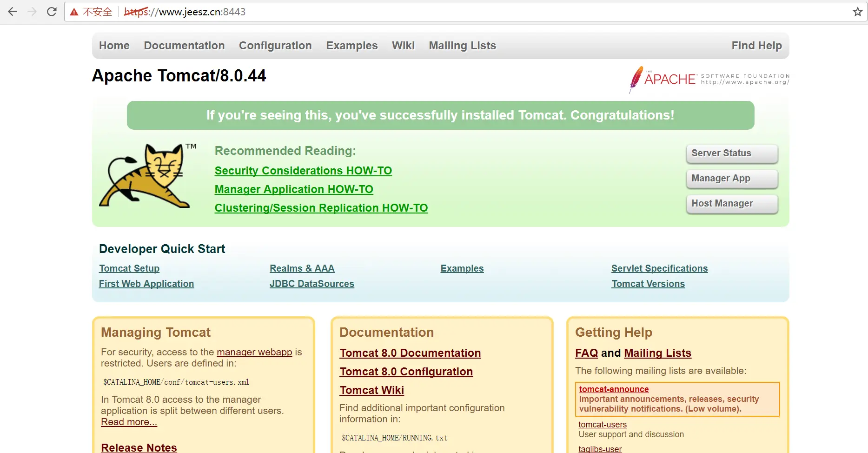
Task: Bookmark this page with the star icon
Action: click(x=857, y=12)
